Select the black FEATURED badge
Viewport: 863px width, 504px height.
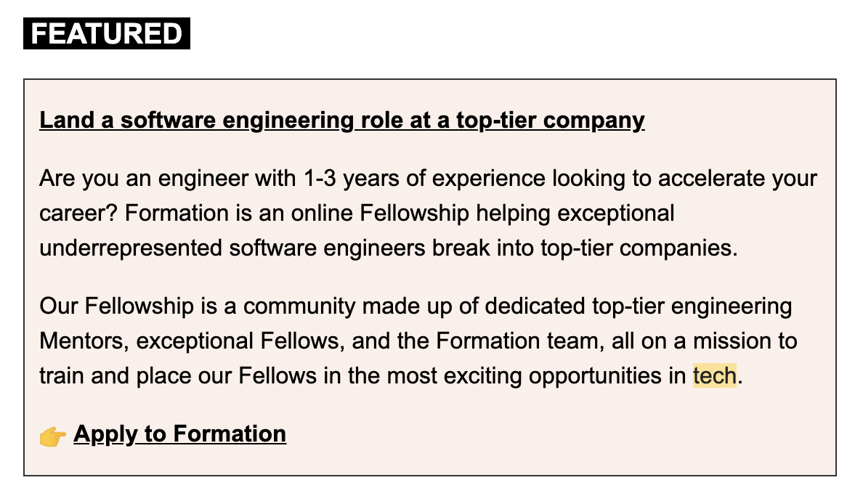tap(107, 33)
